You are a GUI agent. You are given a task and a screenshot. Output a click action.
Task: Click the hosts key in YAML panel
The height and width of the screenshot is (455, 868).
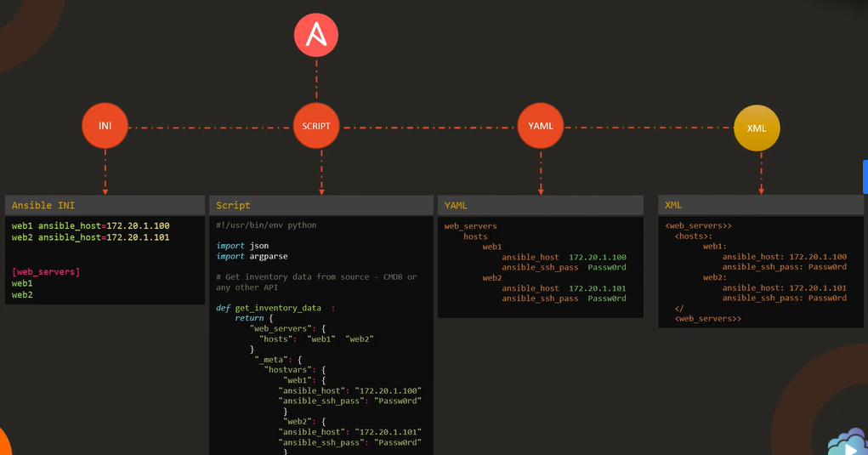pyautogui.click(x=475, y=236)
